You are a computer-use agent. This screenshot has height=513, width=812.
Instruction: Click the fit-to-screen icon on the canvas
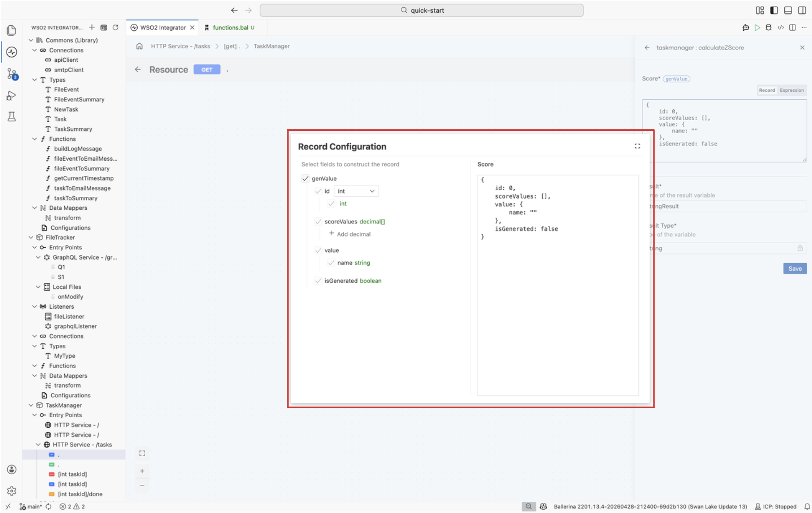[142, 453]
